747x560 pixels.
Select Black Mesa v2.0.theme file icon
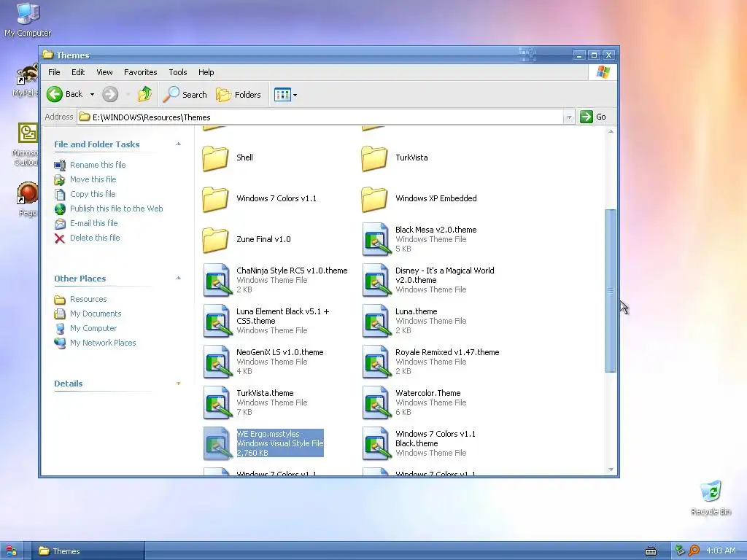376,239
